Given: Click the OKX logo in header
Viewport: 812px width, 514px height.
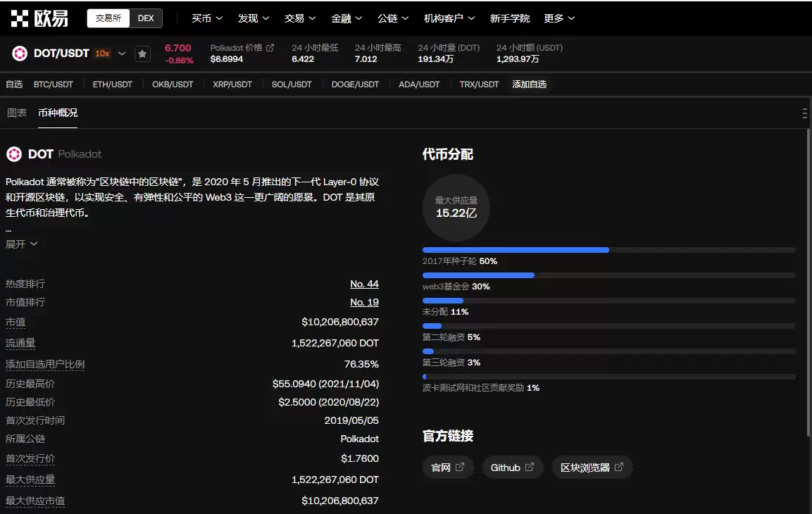Looking at the screenshot, I should click(x=39, y=18).
